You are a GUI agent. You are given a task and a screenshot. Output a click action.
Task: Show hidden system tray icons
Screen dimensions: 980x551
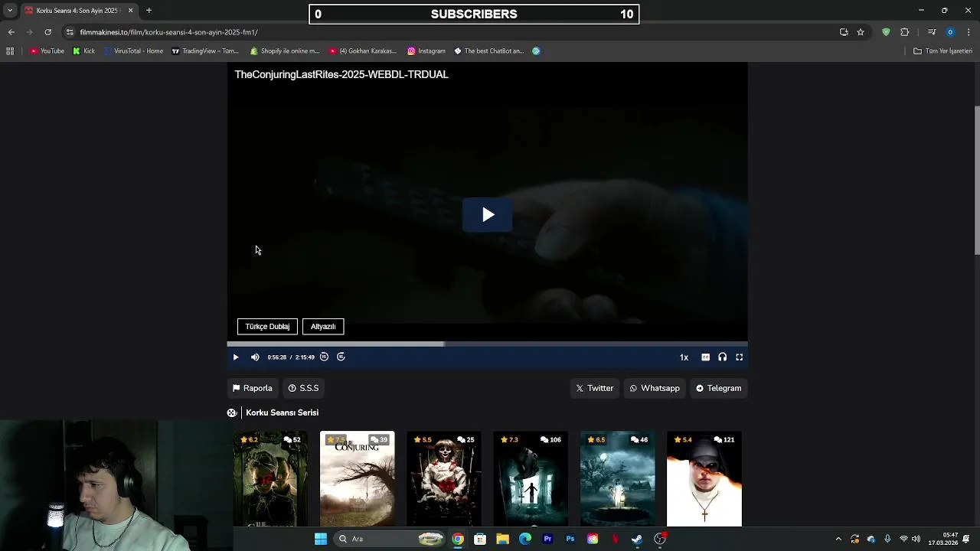pos(838,539)
